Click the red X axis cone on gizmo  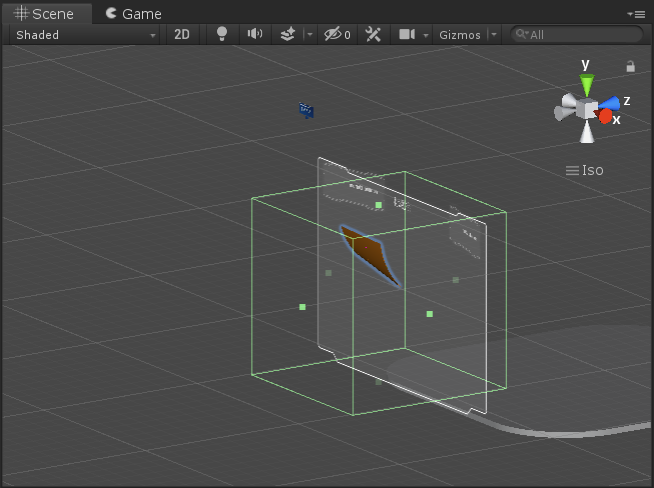pos(605,116)
